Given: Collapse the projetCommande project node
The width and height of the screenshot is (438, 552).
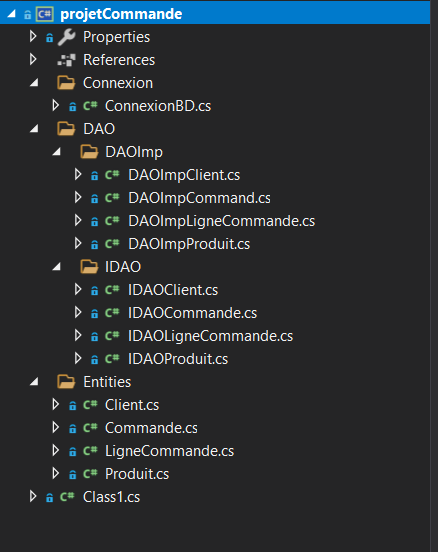Looking at the screenshot, I should point(12,14).
